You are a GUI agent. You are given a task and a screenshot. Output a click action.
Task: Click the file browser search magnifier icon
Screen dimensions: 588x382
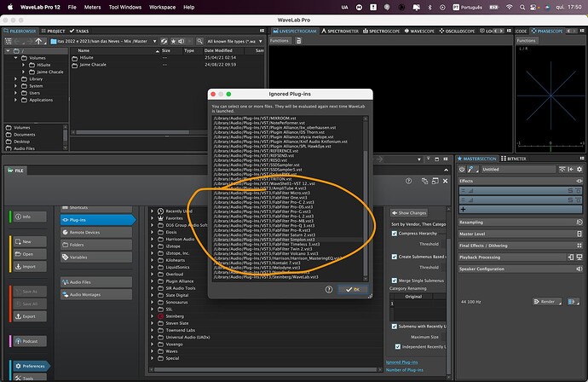(200, 41)
